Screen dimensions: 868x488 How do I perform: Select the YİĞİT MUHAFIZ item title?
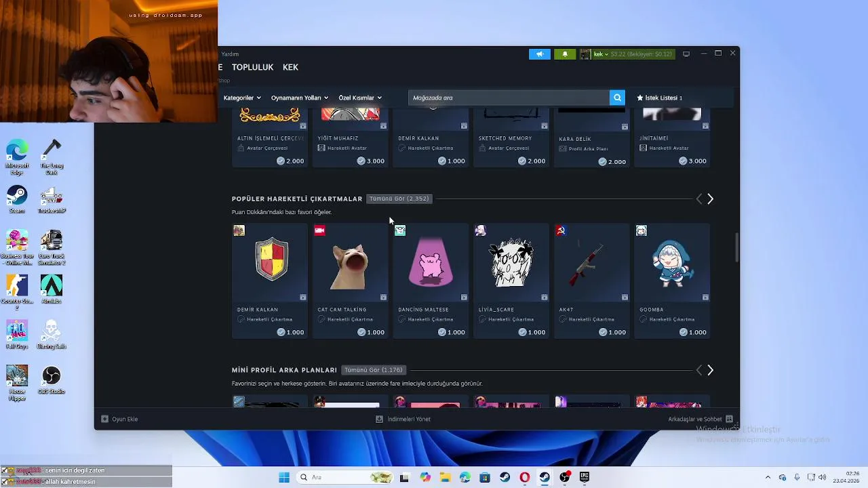(x=338, y=138)
